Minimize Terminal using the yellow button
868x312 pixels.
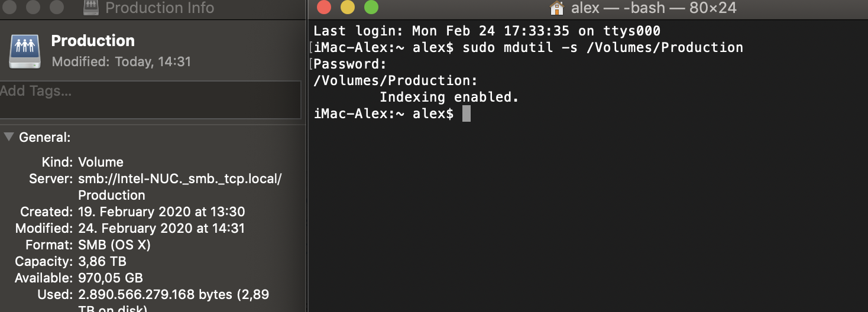(348, 8)
